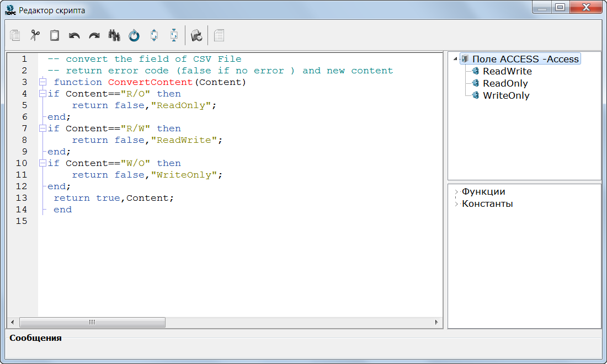Click the horizontal scrollbar right arrow
Image resolution: width=607 pixels, height=364 pixels.
pyautogui.click(x=436, y=322)
